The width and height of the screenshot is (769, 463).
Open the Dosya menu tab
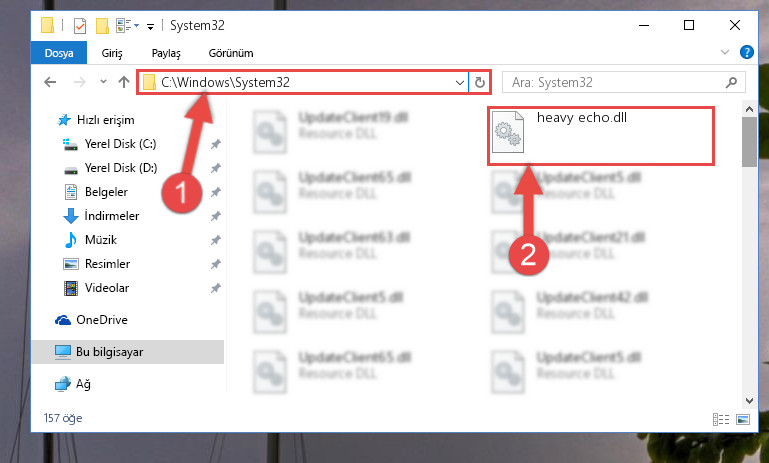(59, 53)
